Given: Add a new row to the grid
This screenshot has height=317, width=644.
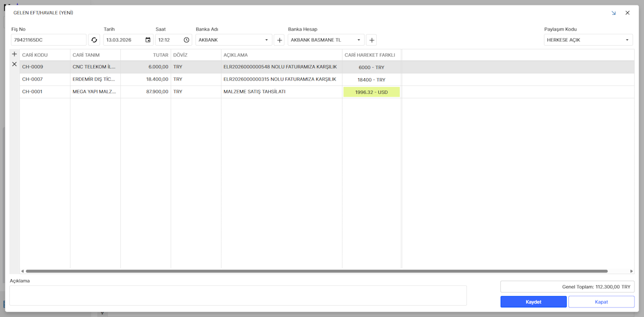Looking at the screenshot, I should tap(14, 54).
